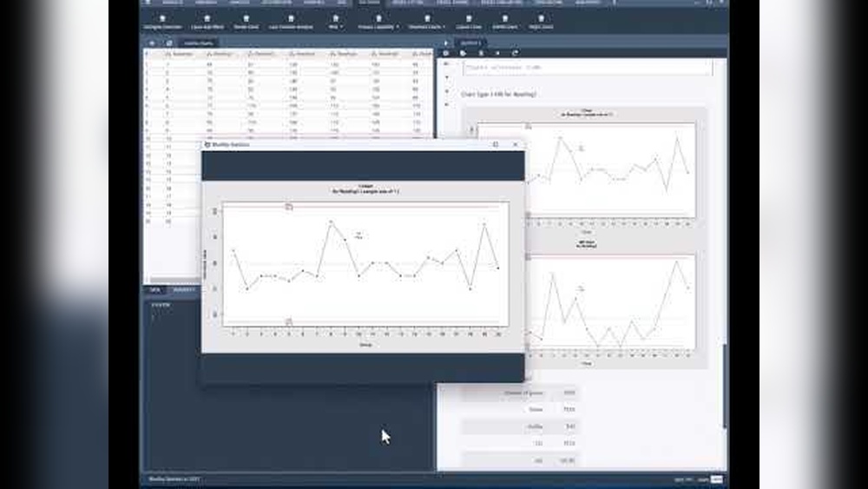The width and height of the screenshot is (868, 489).
Task: Open the Pareto Chart ribbon tool
Action: click(x=246, y=23)
